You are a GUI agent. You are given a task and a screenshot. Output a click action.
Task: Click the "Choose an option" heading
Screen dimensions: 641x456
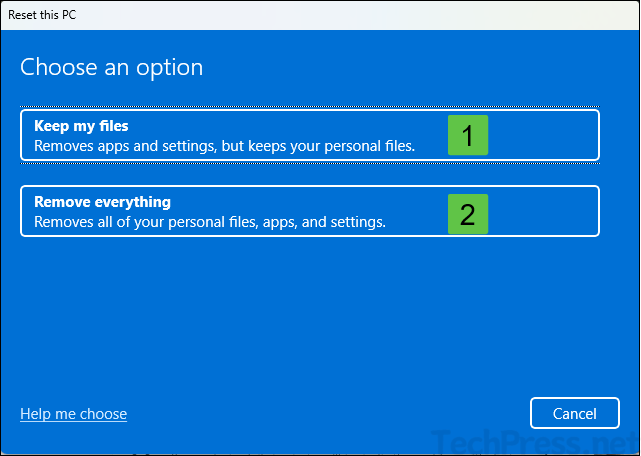pos(111,68)
